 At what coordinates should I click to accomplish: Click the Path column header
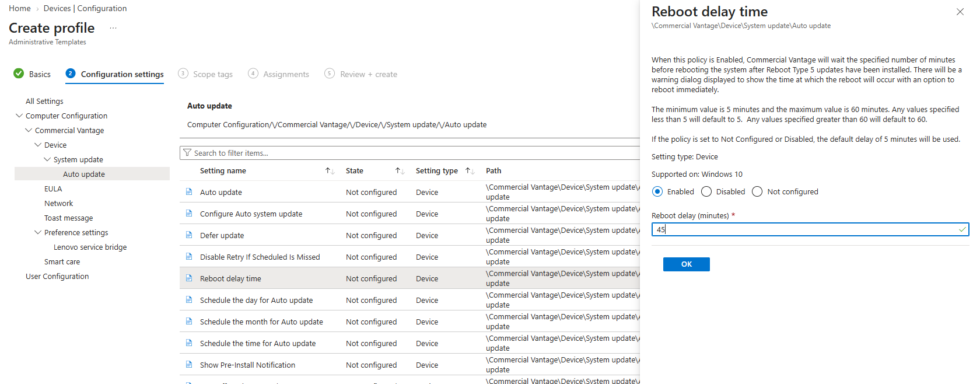pos(494,171)
